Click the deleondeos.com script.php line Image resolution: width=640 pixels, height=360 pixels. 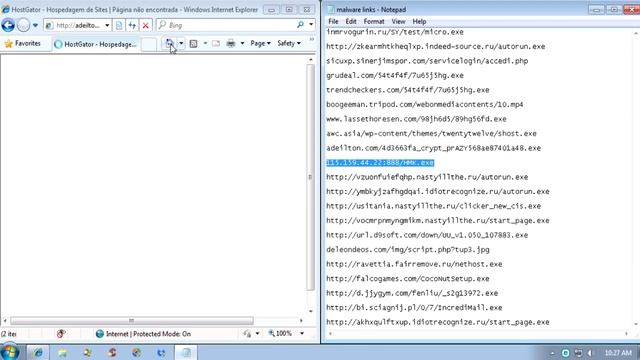coord(407,250)
